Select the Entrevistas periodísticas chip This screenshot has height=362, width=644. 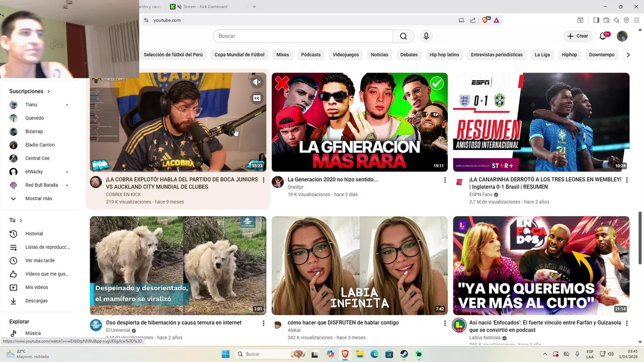click(x=497, y=55)
